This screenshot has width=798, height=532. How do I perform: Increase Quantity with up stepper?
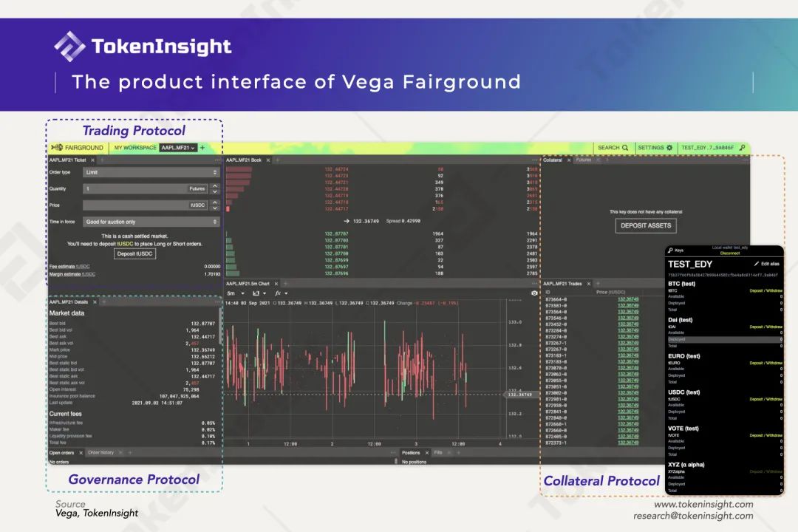tap(215, 185)
